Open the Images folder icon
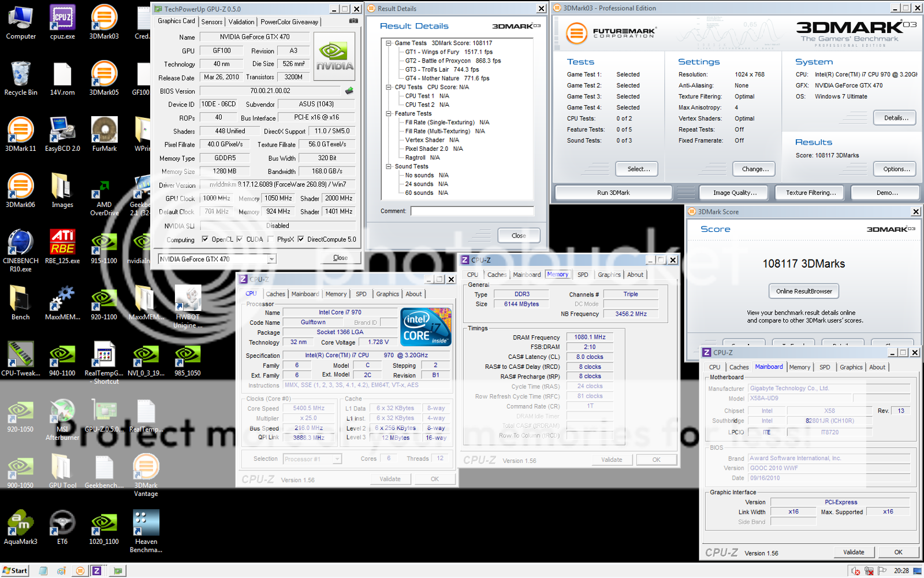Viewport: 924px width, 578px height. point(62,191)
